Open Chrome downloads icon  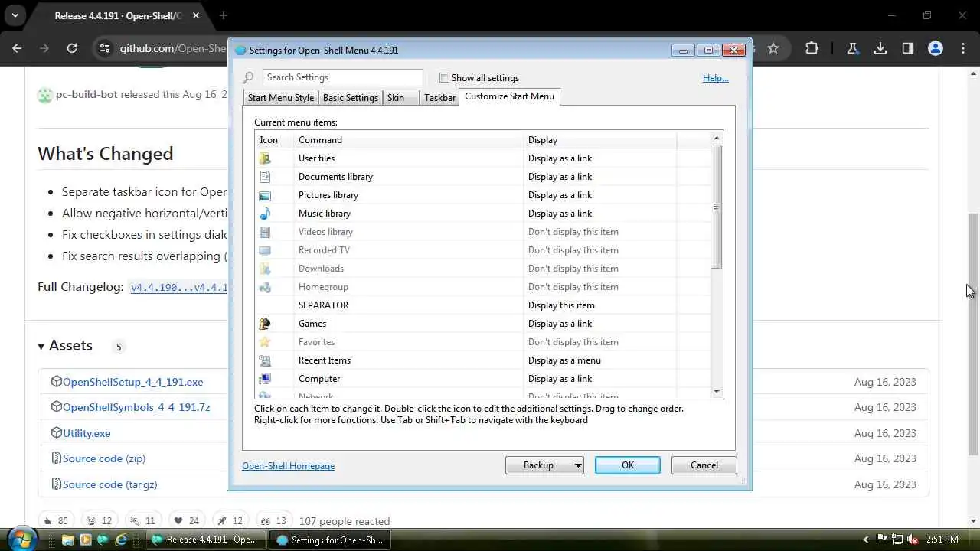(x=880, y=48)
